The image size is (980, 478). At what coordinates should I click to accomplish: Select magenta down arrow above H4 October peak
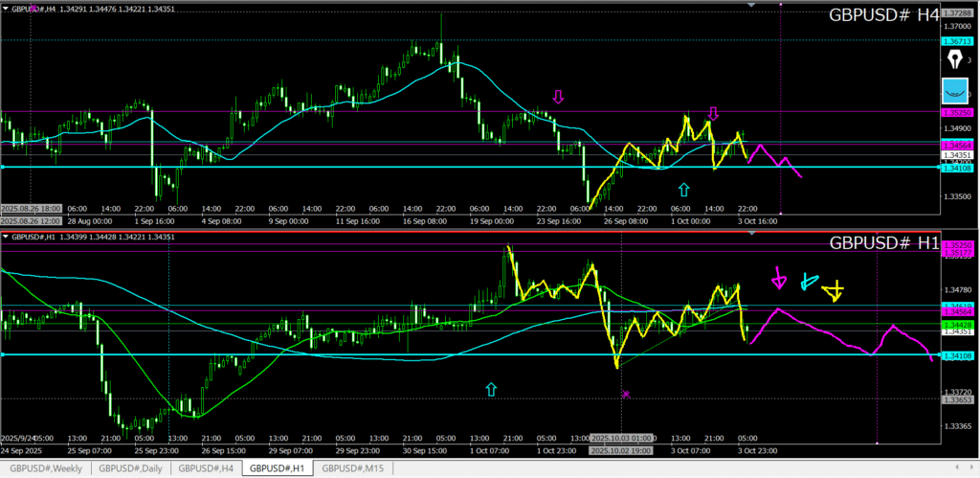(x=713, y=113)
